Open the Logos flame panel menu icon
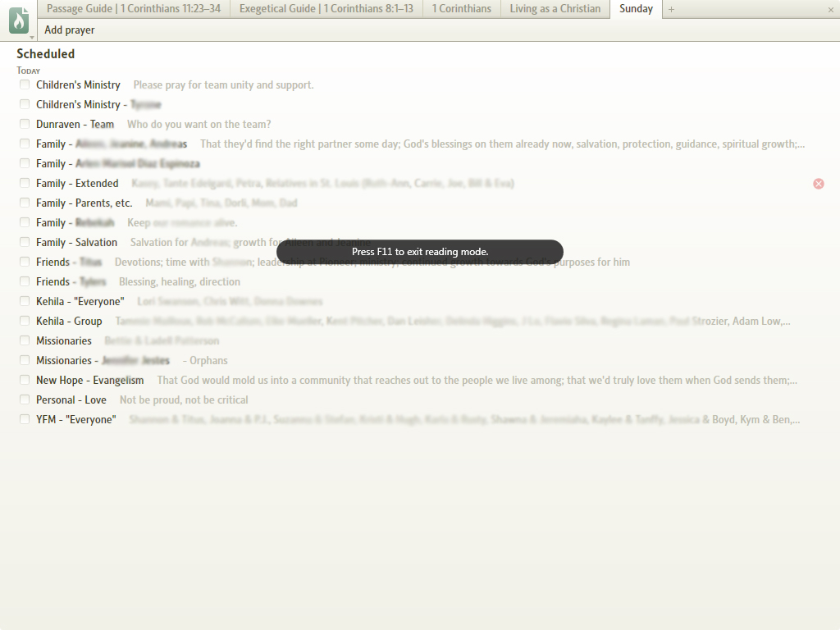Screen dimensions: 840x630 [x=19, y=21]
